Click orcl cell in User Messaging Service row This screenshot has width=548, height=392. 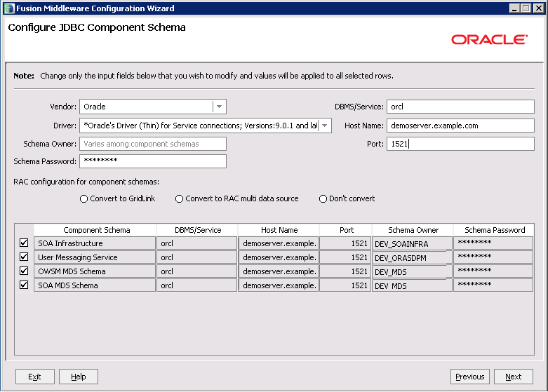pyautogui.click(x=196, y=257)
